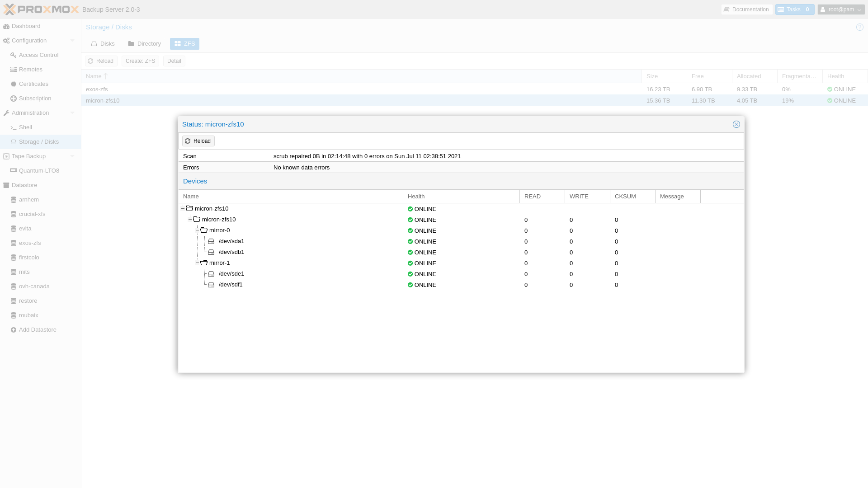Click the disk icon beside /dev/sda1

point(211,242)
